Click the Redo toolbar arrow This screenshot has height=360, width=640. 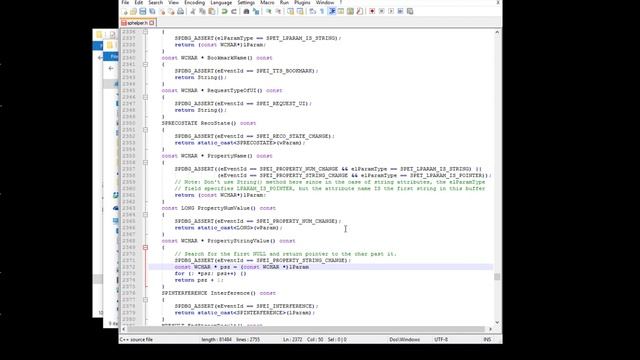pyautogui.click(x=233, y=11)
